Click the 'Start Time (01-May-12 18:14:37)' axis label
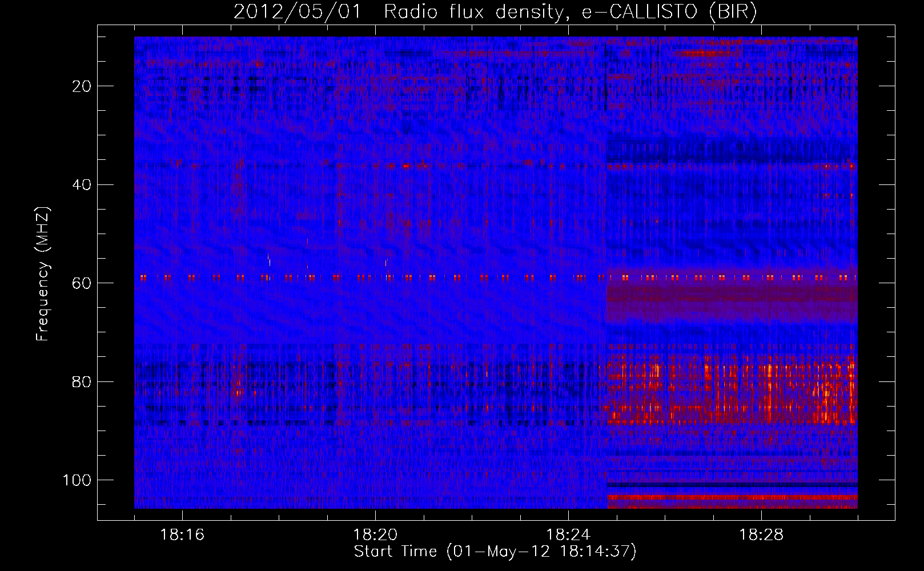The height and width of the screenshot is (571, 924). point(495,552)
